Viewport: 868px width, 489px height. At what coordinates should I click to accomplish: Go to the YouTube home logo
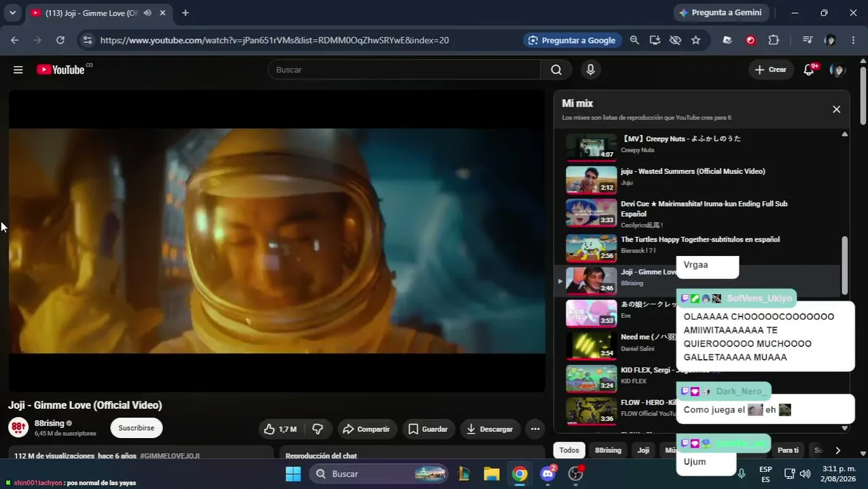[x=61, y=69]
